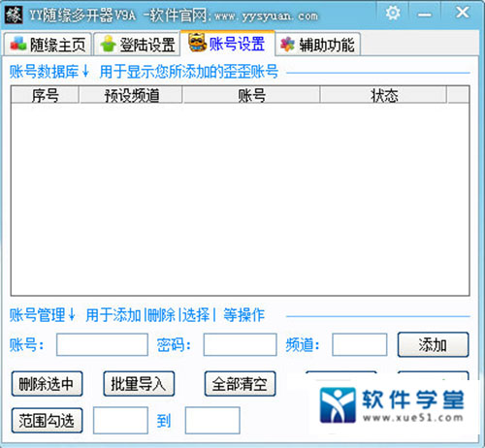Click the 添加 button

coord(433,344)
